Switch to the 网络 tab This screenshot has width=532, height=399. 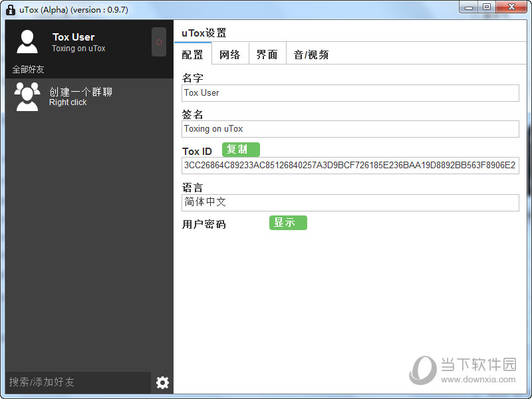230,55
